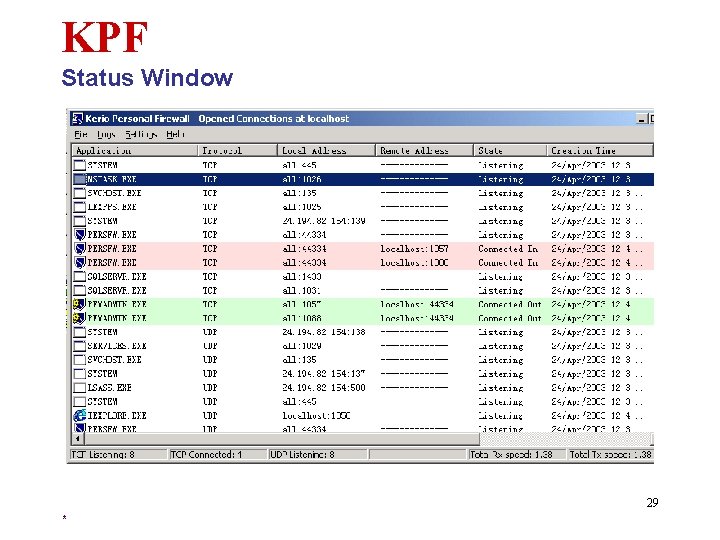Click the local address 24.194.82.154:139
Image resolution: width=720 pixels, height=540 pixels.
pyautogui.click(x=324, y=221)
